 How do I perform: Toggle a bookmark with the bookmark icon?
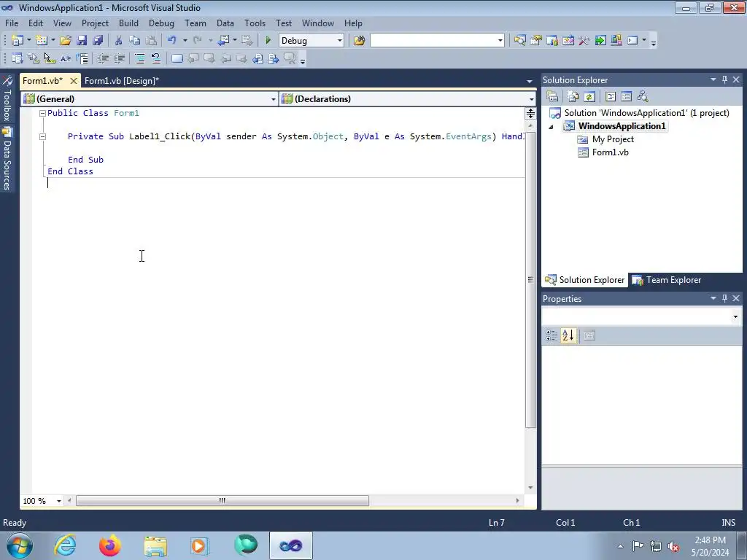pos(177,58)
